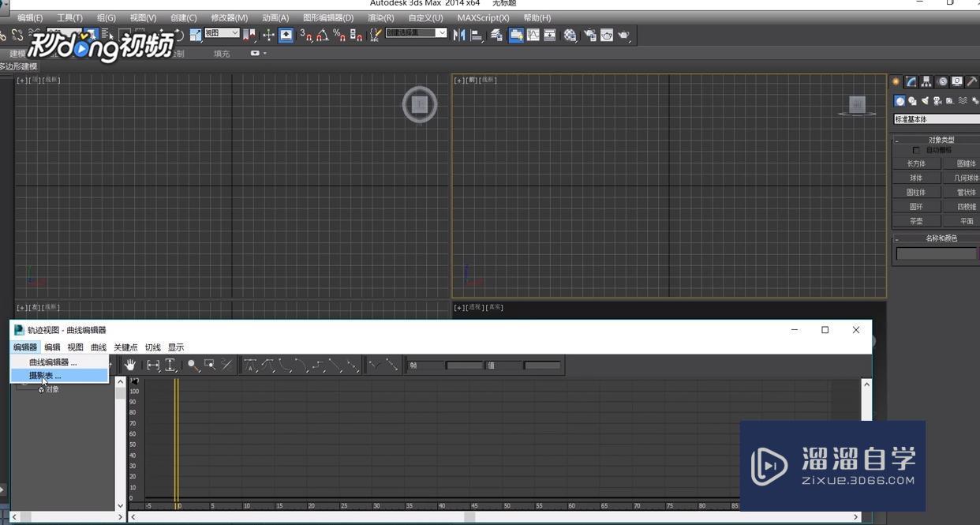Click the 圆环 torus button

[916, 206]
